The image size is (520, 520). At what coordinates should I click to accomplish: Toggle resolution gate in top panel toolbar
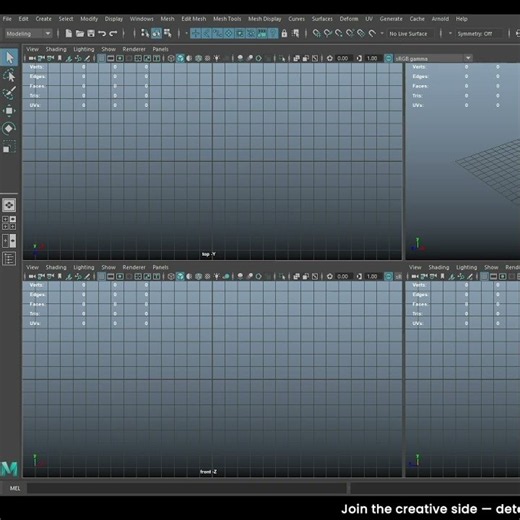[120, 59]
